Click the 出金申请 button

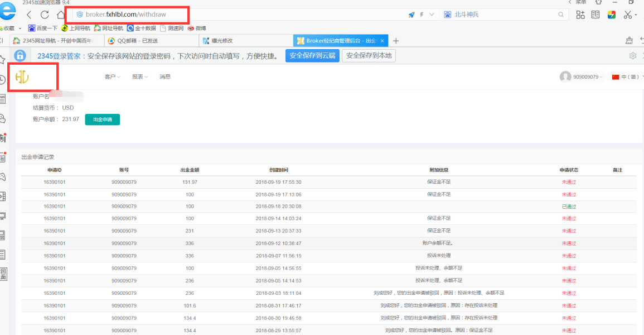(x=102, y=119)
